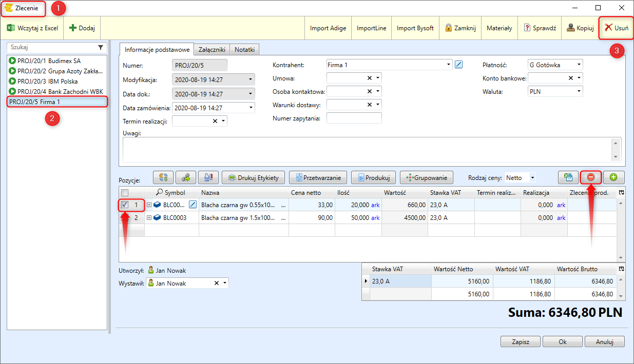The image size is (634, 364).
Task: Select PROJ/20/3 IBM Polska in list
Action: [47, 81]
